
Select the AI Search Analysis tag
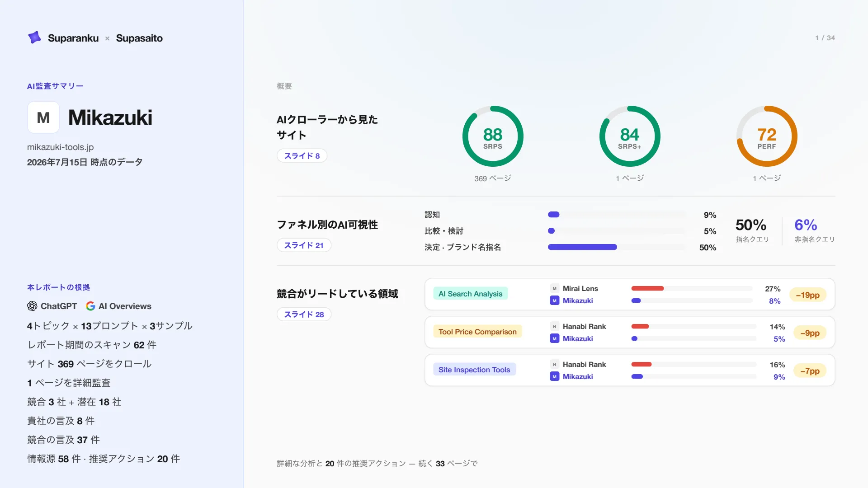point(470,294)
